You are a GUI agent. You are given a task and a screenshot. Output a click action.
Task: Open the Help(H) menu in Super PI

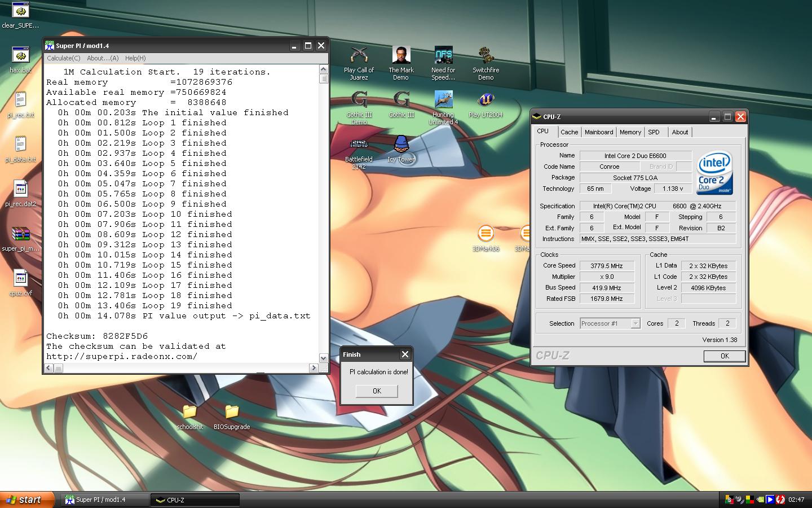pyautogui.click(x=135, y=58)
